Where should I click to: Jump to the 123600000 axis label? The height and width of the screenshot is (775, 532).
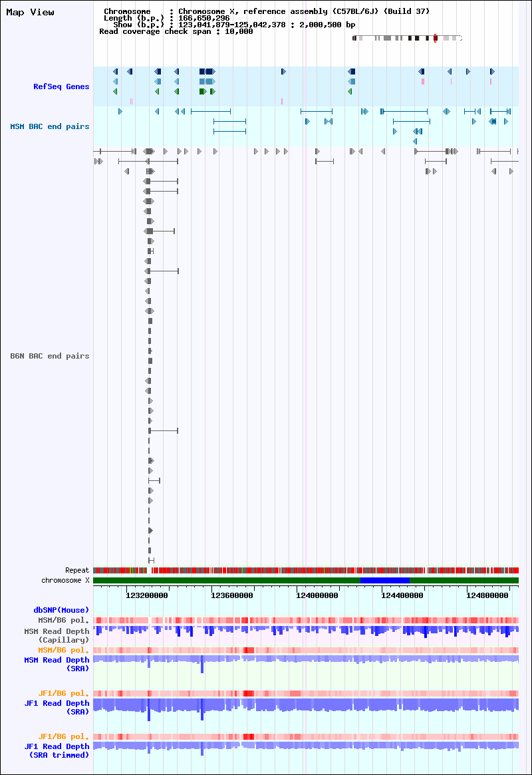(x=231, y=595)
